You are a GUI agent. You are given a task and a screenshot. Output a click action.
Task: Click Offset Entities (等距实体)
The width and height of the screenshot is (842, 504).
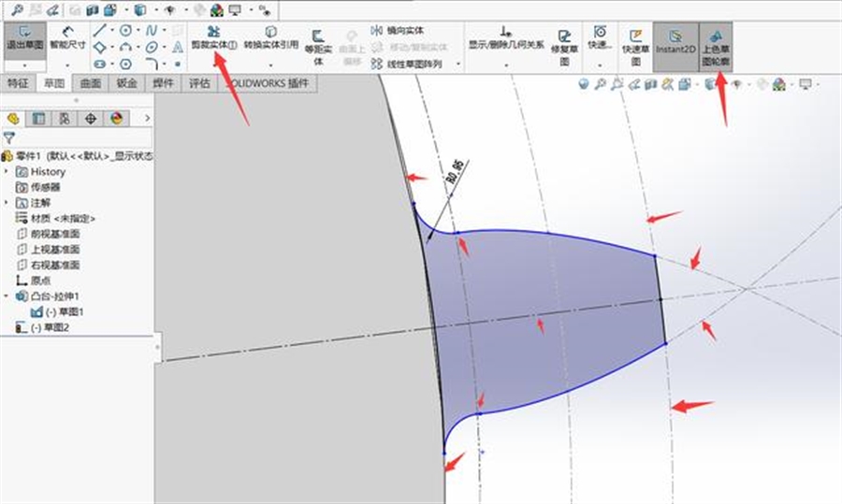318,48
